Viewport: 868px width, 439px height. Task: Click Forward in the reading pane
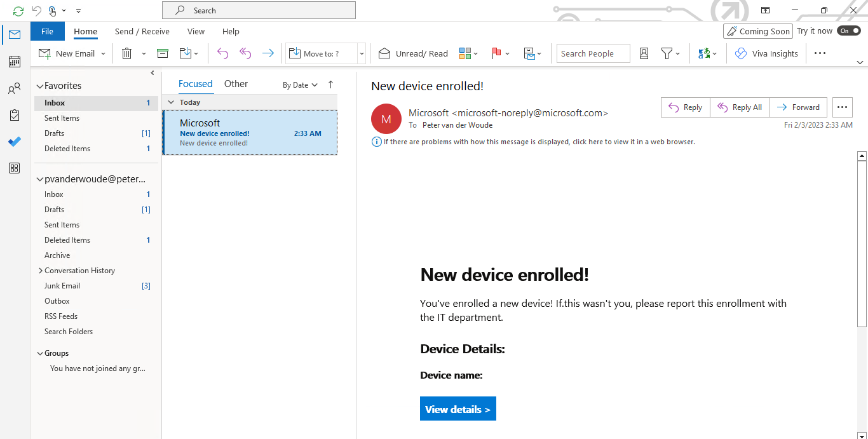click(798, 107)
